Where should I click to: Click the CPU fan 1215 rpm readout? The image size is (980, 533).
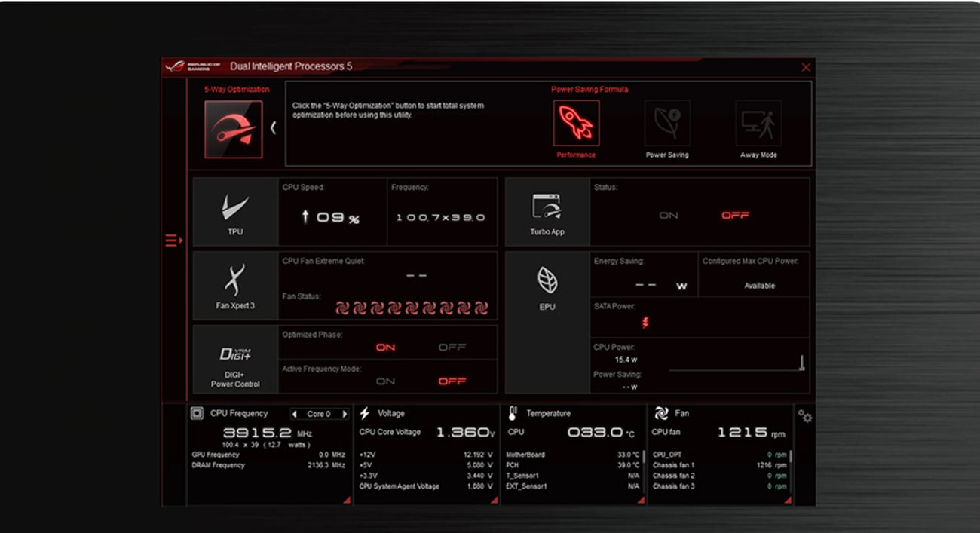click(x=751, y=433)
